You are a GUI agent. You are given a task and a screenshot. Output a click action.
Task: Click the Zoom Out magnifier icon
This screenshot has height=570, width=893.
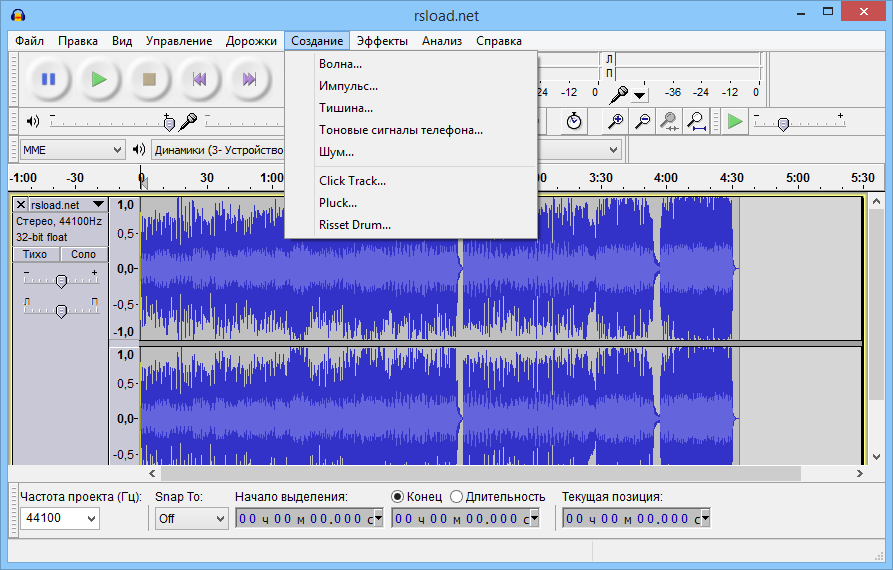click(x=643, y=121)
